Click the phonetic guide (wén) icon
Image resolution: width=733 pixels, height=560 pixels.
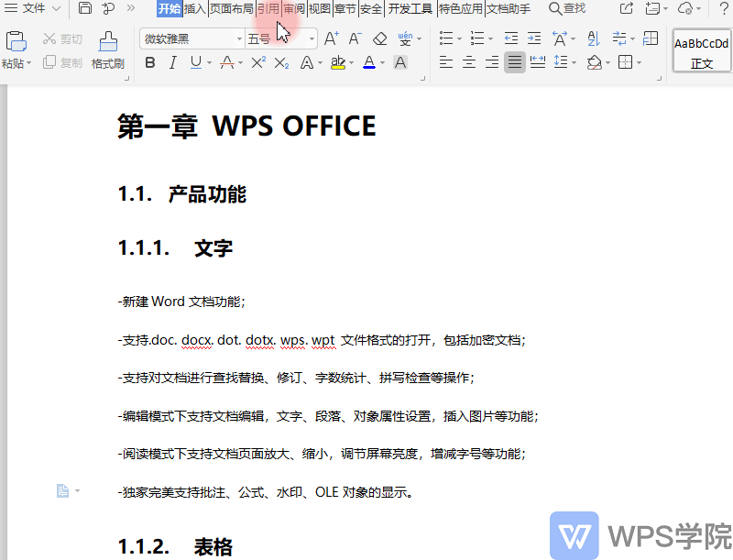pos(405,38)
